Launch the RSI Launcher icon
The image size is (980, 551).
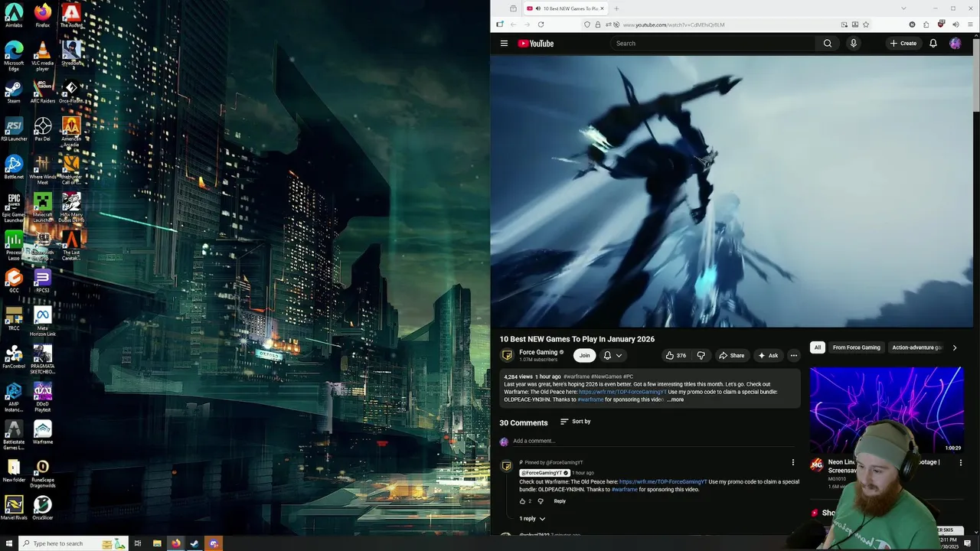click(x=14, y=129)
